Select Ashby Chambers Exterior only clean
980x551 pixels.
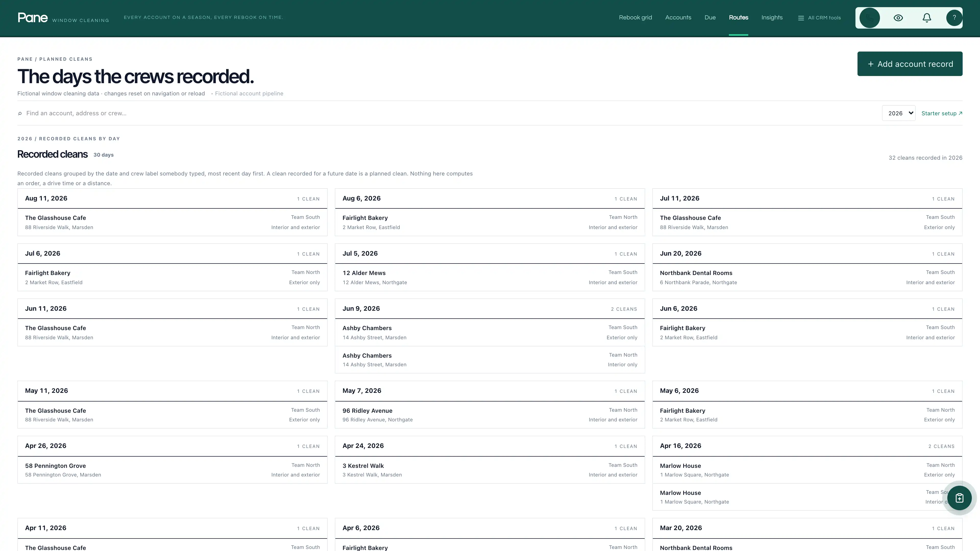(x=490, y=333)
